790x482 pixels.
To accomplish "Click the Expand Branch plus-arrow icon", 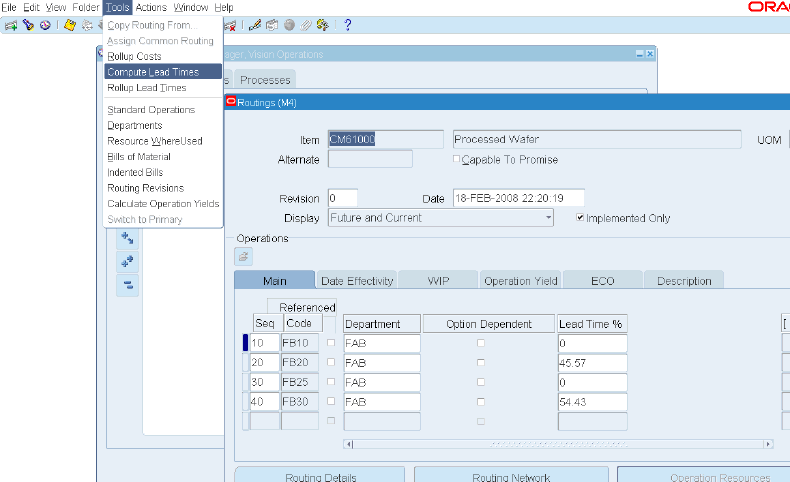I will click(127, 238).
